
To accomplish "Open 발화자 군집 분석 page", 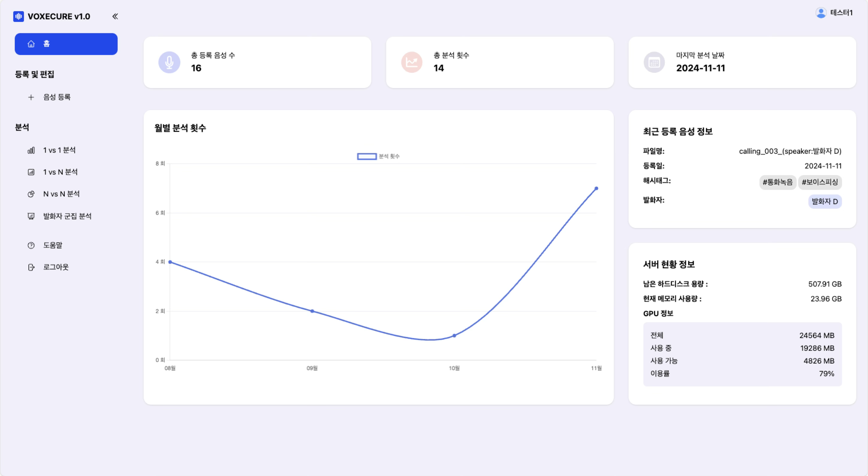I will pyautogui.click(x=67, y=216).
